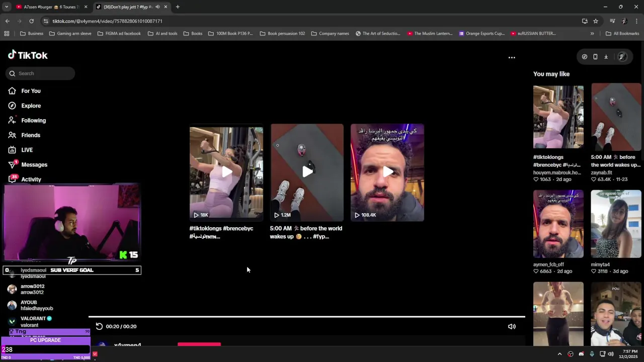Open aymen_fcb_off video in You may like
This screenshot has width=644, height=362.
point(558,224)
